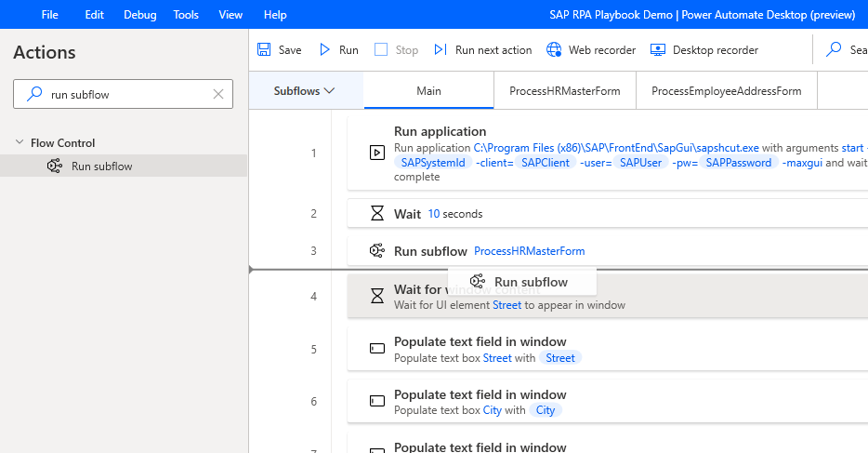Click the SAPClient variable chip
Image resolution: width=868 pixels, height=453 pixels.
[x=546, y=163]
